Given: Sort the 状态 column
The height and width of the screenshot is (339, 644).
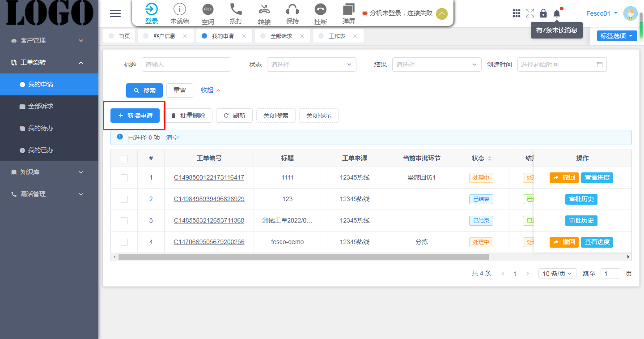Looking at the screenshot, I should click(x=490, y=159).
